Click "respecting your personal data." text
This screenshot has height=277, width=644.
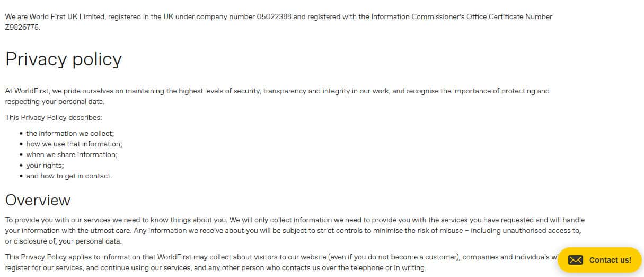55,102
